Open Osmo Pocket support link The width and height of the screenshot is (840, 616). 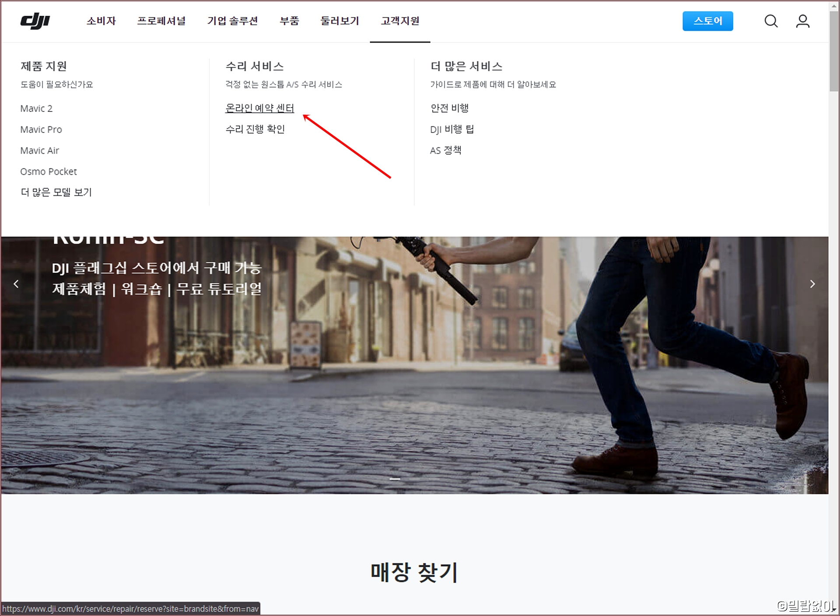[49, 171]
